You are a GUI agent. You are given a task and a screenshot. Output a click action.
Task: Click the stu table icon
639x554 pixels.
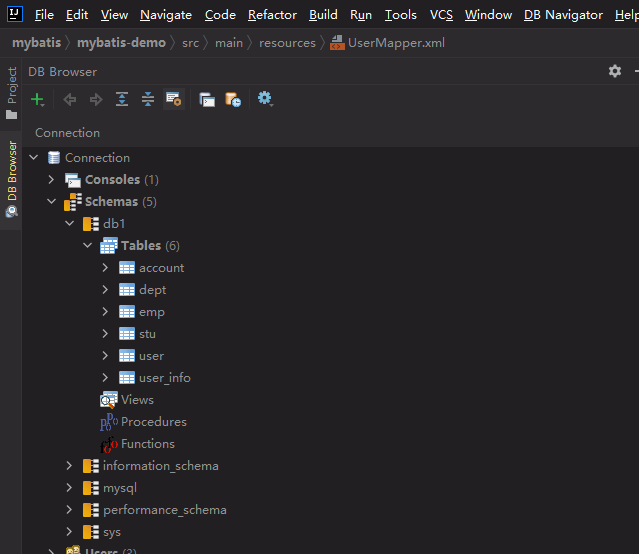(127, 334)
